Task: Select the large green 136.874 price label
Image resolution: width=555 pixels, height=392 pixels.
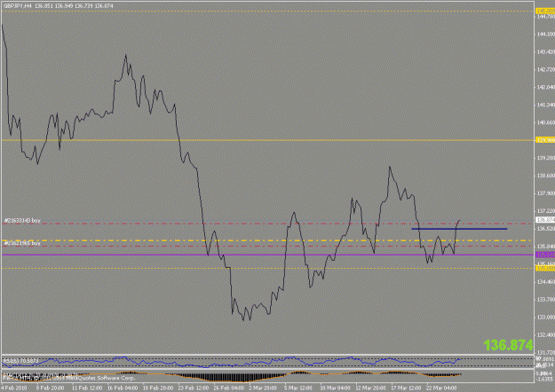Action: pos(508,345)
